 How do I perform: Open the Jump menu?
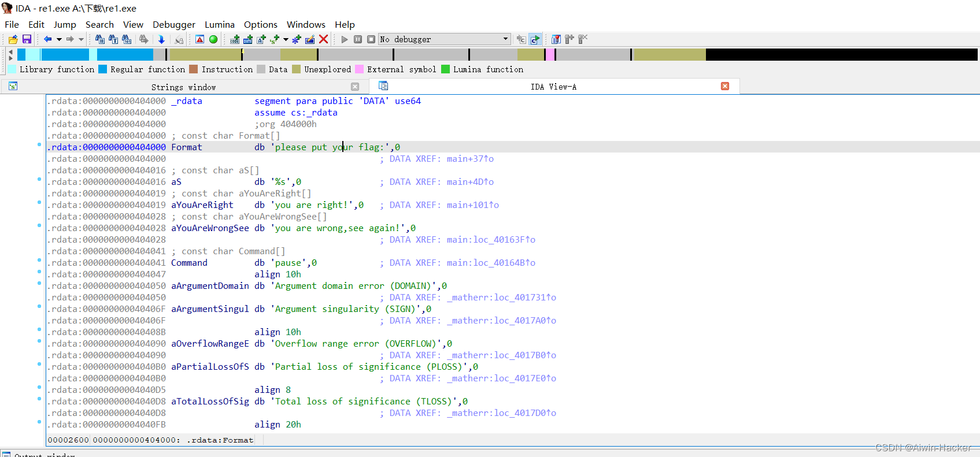coord(65,24)
